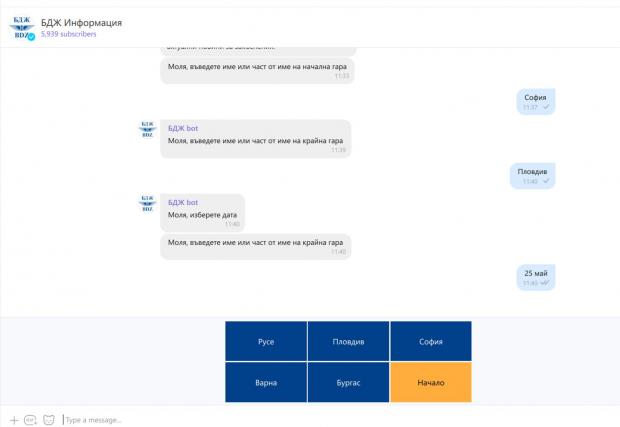Image resolution: width=620 pixels, height=427 pixels.
Task: Click bot avatar beside изберете дата message
Action: pyautogui.click(x=147, y=203)
